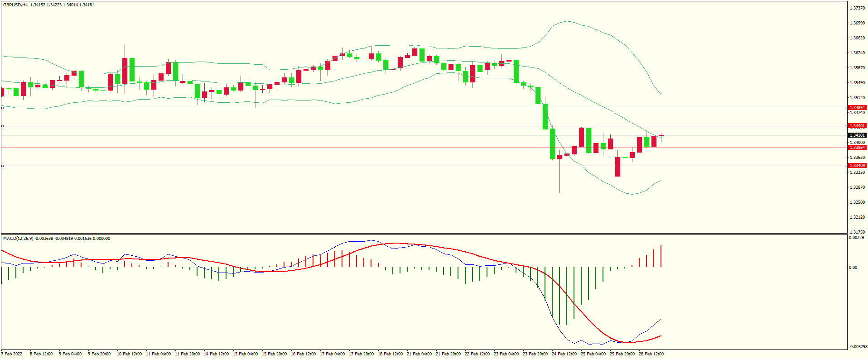Click the 1.36620 price scale label
The width and height of the screenshot is (868, 359).
[x=858, y=38]
